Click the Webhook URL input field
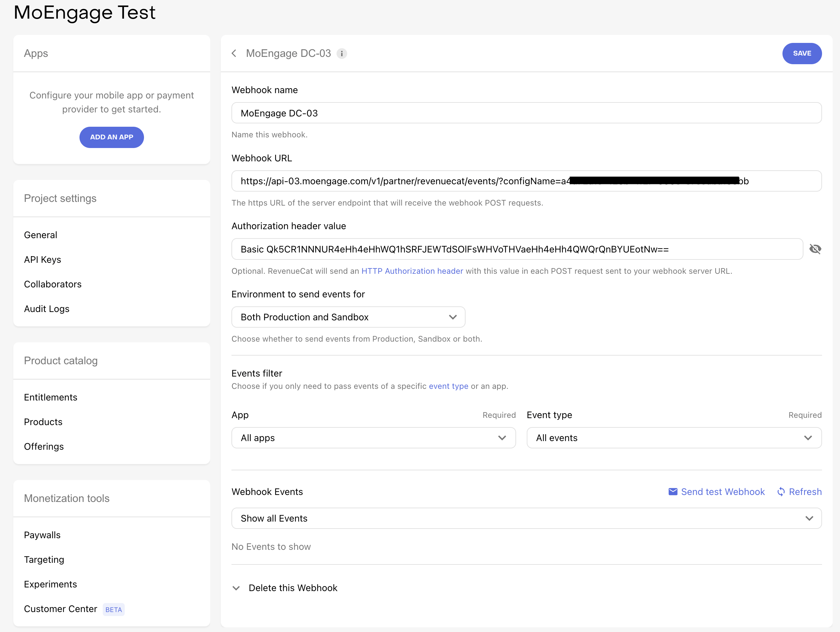 coord(526,181)
